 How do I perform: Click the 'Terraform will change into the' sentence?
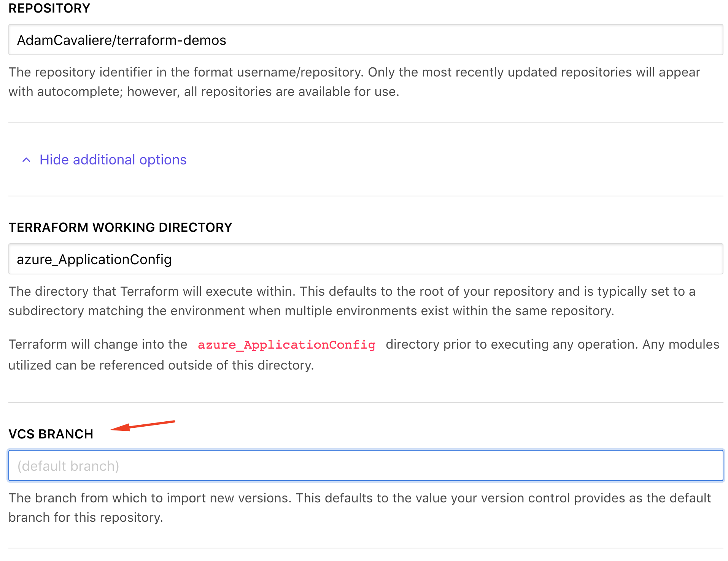(98, 344)
